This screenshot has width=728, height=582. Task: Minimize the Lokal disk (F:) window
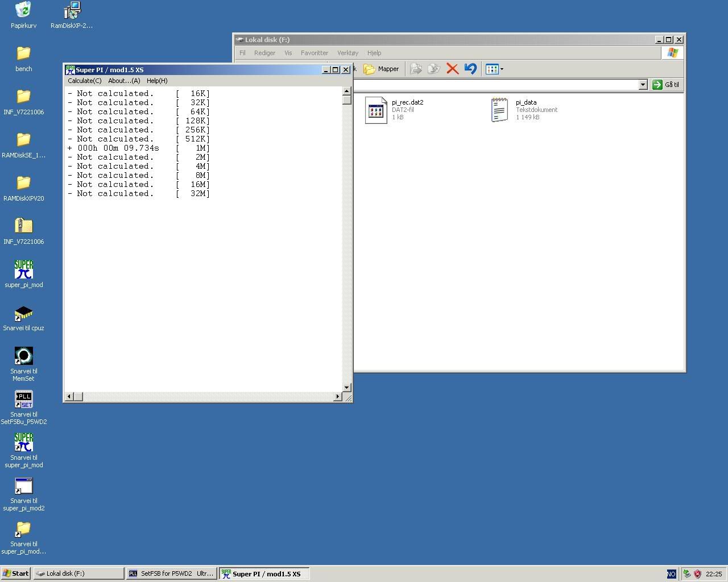click(659, 40)
